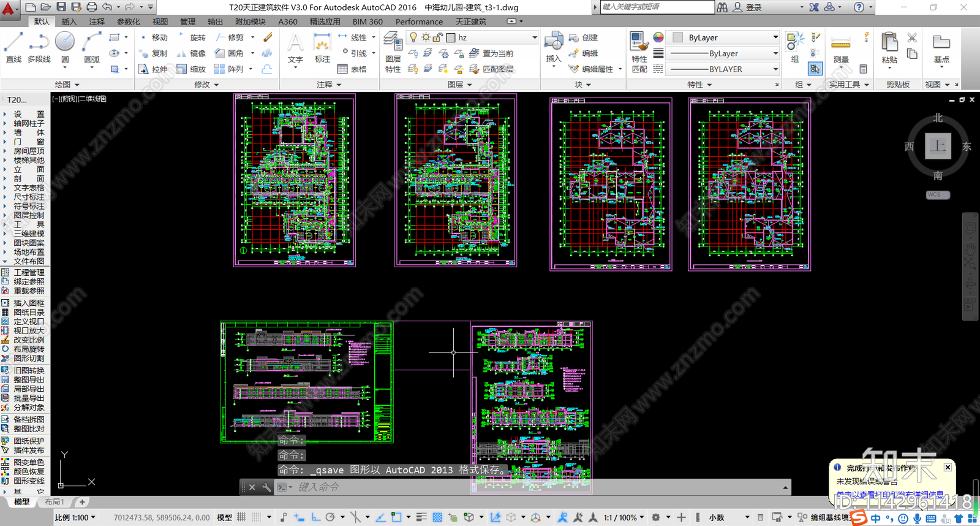Toggle transparency display in status bar

tap(437, 517)
